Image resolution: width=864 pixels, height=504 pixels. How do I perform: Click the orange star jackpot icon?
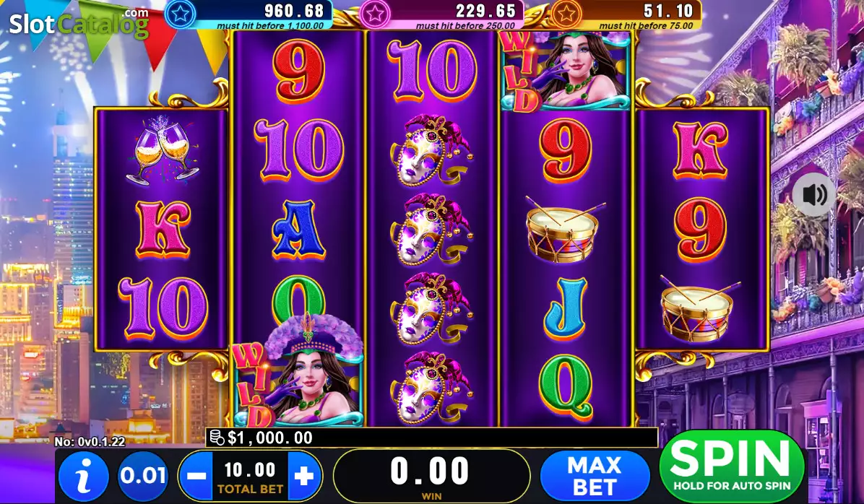566,14
